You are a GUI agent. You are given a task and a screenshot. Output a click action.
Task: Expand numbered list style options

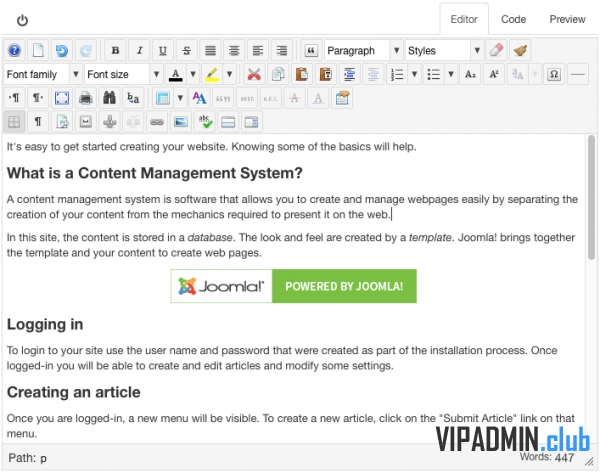click(x=414, y=74)
